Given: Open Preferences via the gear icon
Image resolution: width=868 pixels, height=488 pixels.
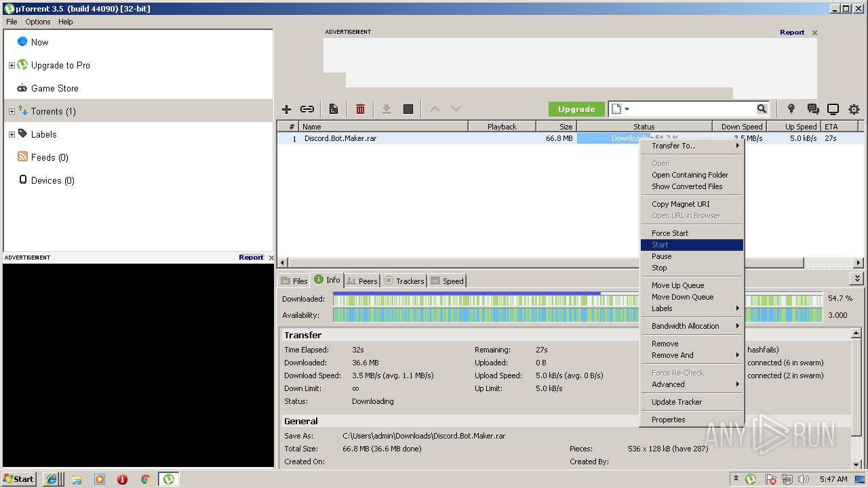Looking at the screenshot, I should coord(854,109).
